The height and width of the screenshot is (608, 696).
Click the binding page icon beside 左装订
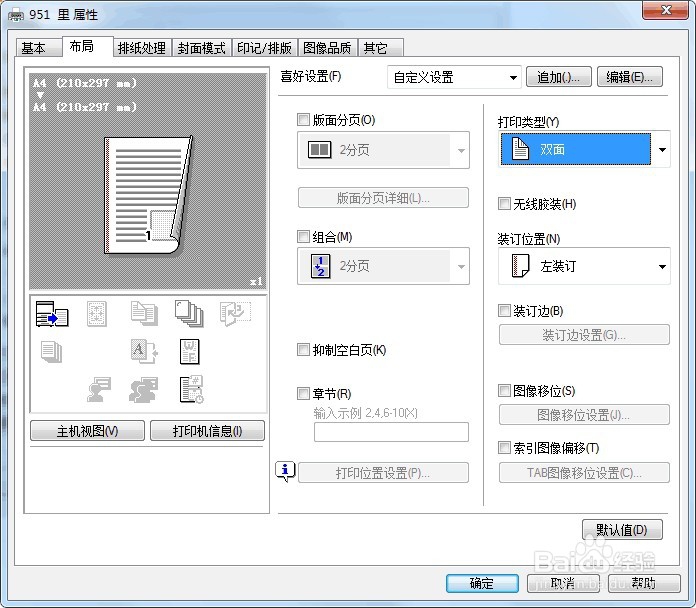tap(520, 266)
